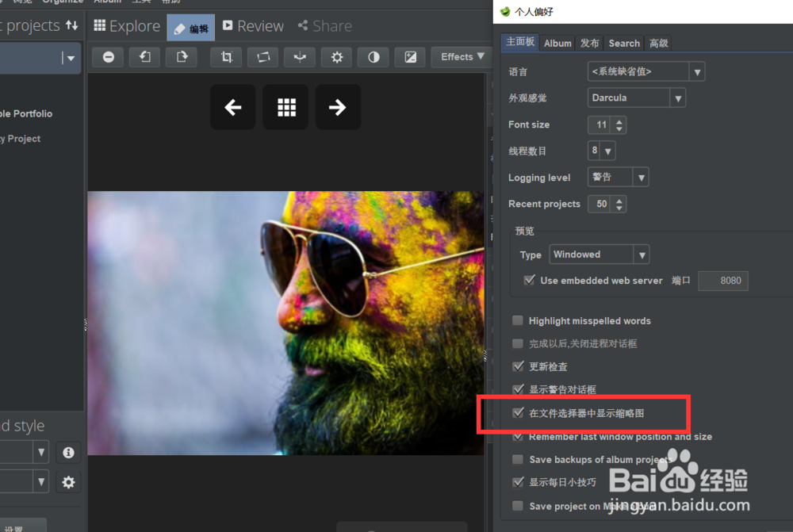Click the Recent projects spinner arrows
This screenshot has width=793, height=532.
pyautogui.click(x=619, y=204)
